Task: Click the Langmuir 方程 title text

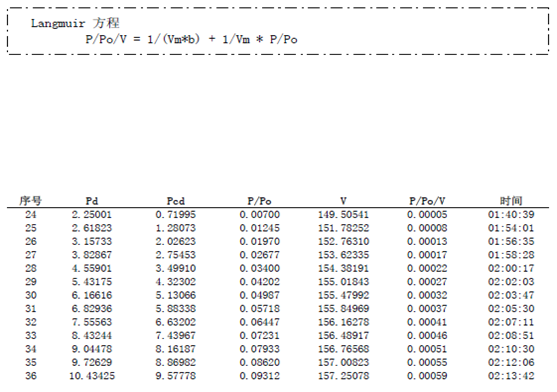Action: [x=75, y=23]
